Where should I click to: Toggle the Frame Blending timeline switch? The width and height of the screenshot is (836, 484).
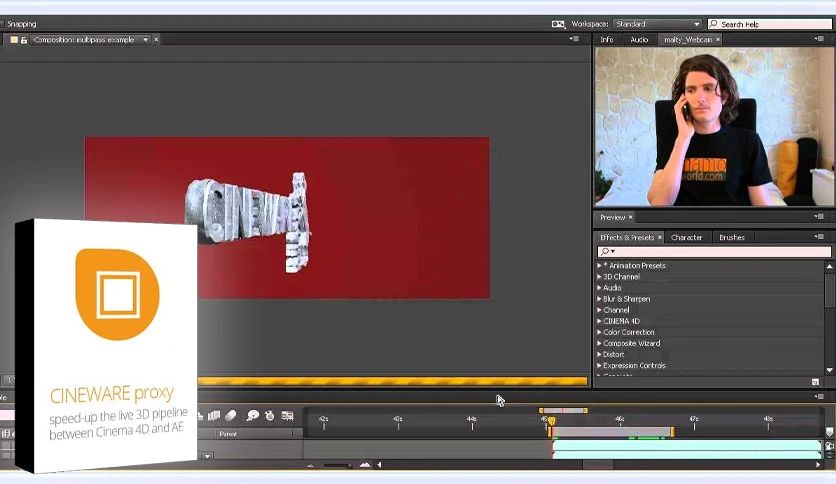tap(214, 416)
